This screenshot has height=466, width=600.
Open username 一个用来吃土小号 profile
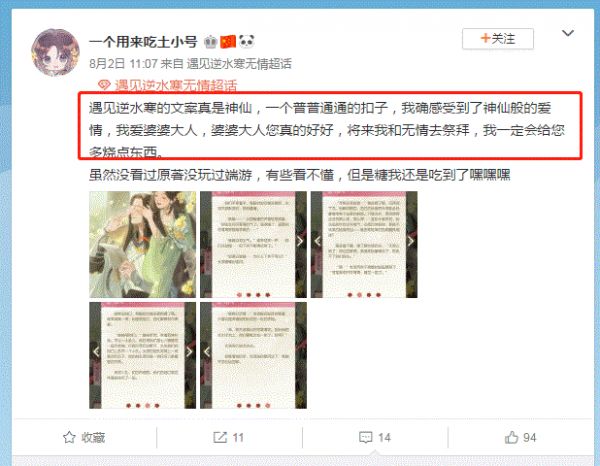click(143, 42)
